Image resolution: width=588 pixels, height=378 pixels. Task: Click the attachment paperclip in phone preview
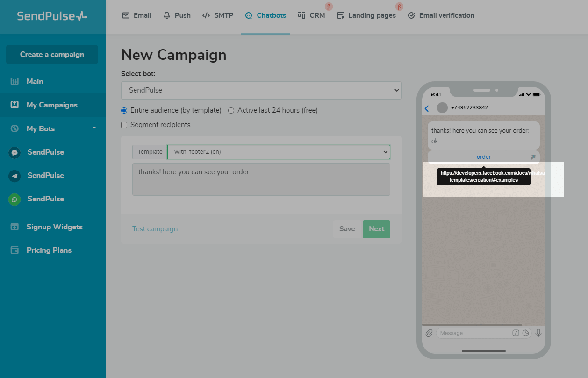429,333
